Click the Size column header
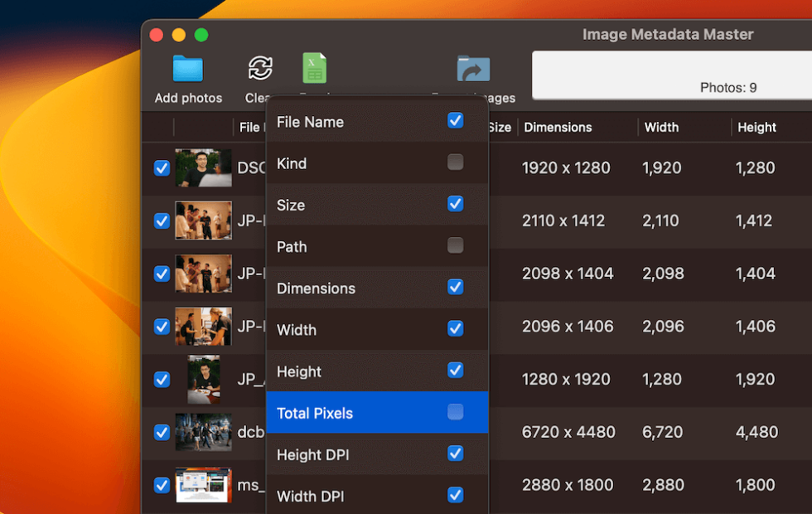 pos(500,128)
